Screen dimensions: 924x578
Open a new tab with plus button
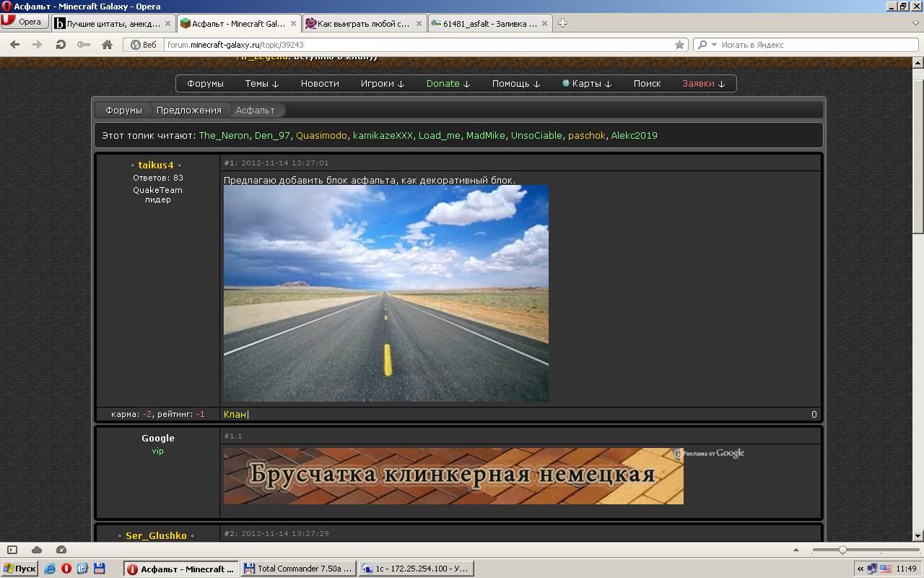point(563,23)
